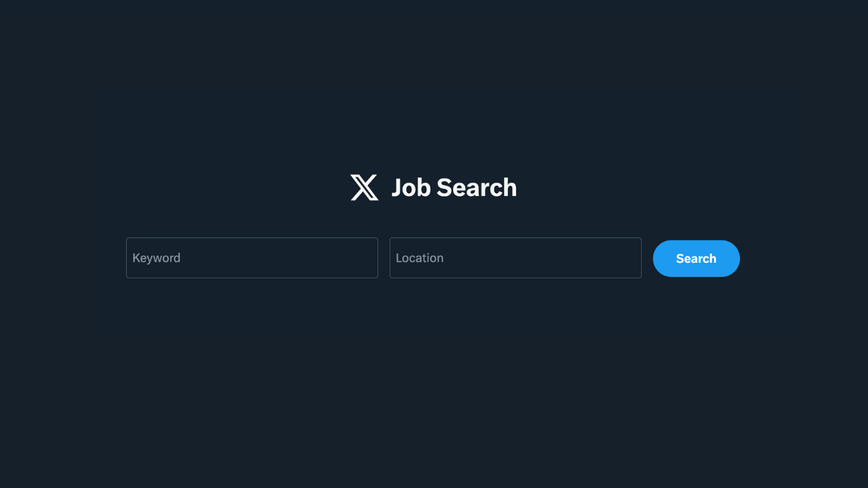Viewport: 868px width, 488px height.
Task: Select the X brand logo beside Job Search
Action: tap(364, 188)
